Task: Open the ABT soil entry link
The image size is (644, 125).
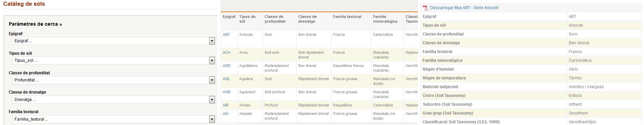Action: [x=226, y=34]
